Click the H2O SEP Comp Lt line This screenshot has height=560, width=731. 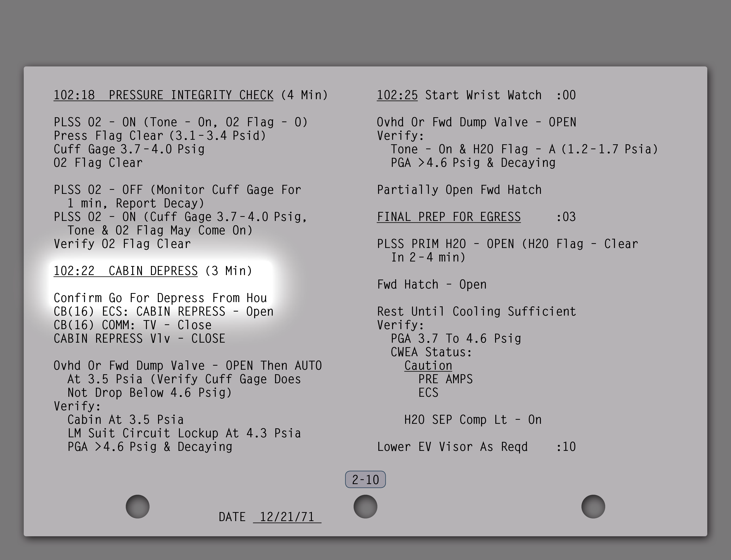[x=473, y=419]
